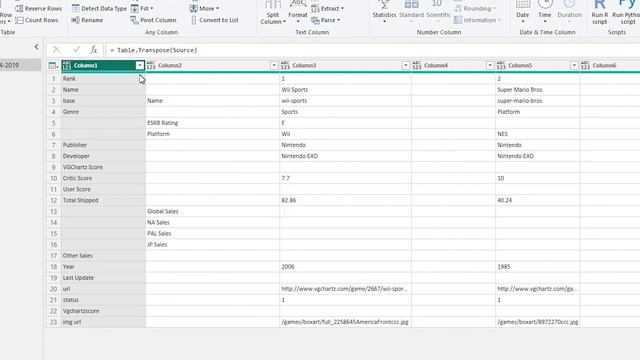Viewport: 640px width, 360px height.
Task: Click the 'Wii Sports' cell
Action: point(345,89)
